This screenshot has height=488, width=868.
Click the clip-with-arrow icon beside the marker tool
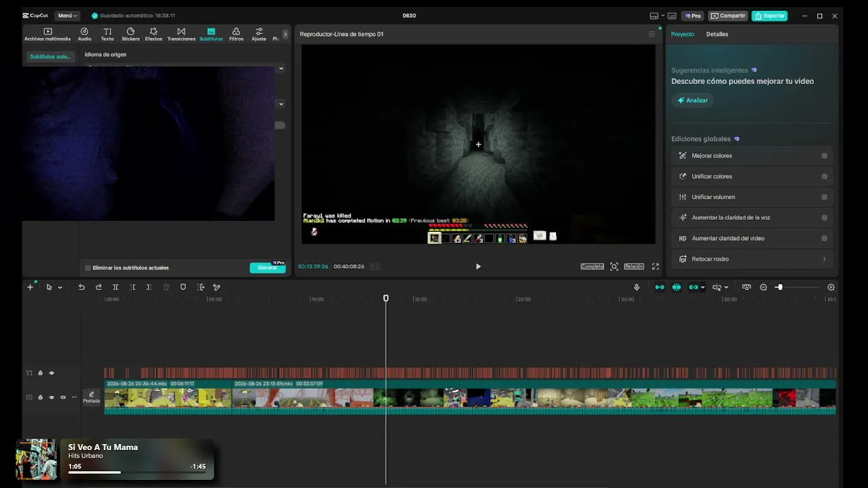click(200, 287)
